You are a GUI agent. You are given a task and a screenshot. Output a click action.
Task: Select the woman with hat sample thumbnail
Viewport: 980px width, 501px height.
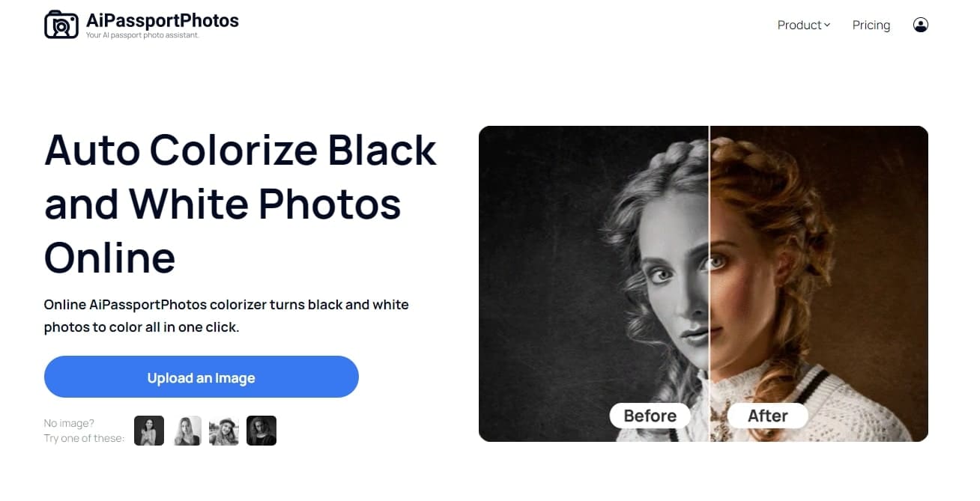pos(224,430)
